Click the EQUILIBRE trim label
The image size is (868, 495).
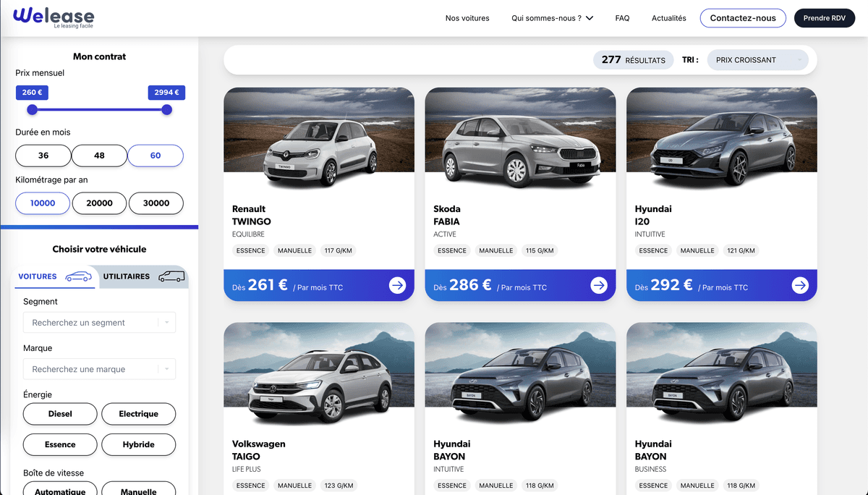click(x=248, y=234)
